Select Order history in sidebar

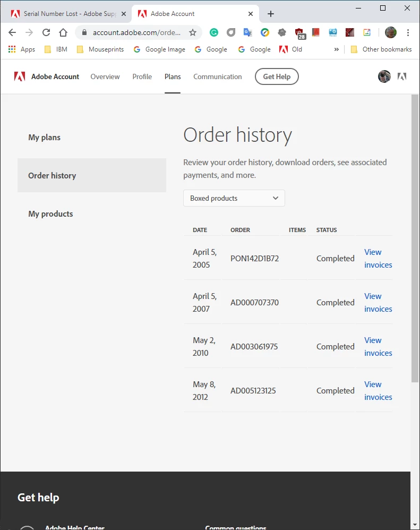point(92,175)
